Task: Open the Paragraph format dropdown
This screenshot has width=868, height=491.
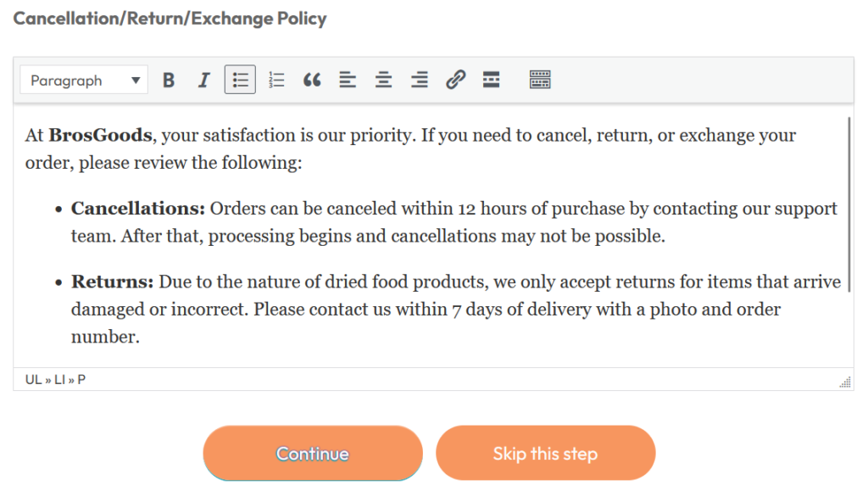Action: (84, 81)
